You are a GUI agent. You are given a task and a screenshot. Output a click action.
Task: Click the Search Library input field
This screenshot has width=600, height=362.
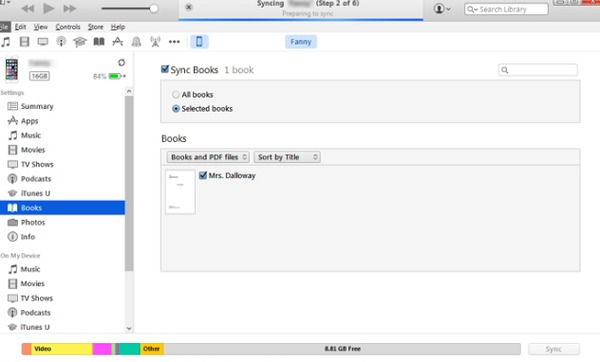click(506, 9)
